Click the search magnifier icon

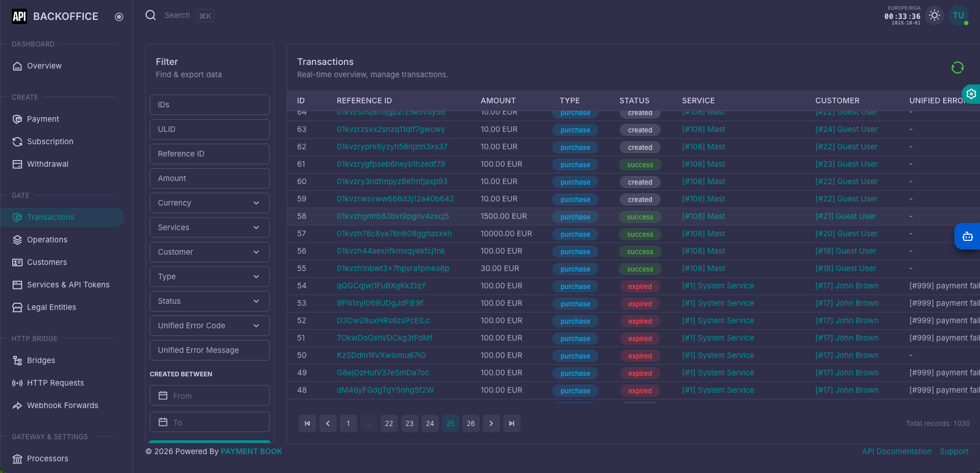(151, 15)
